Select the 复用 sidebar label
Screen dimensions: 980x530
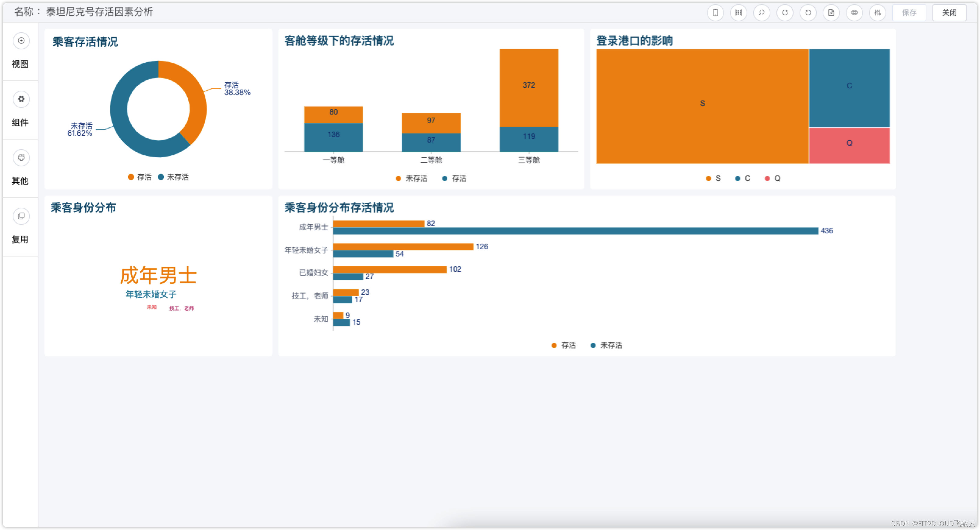20,239
